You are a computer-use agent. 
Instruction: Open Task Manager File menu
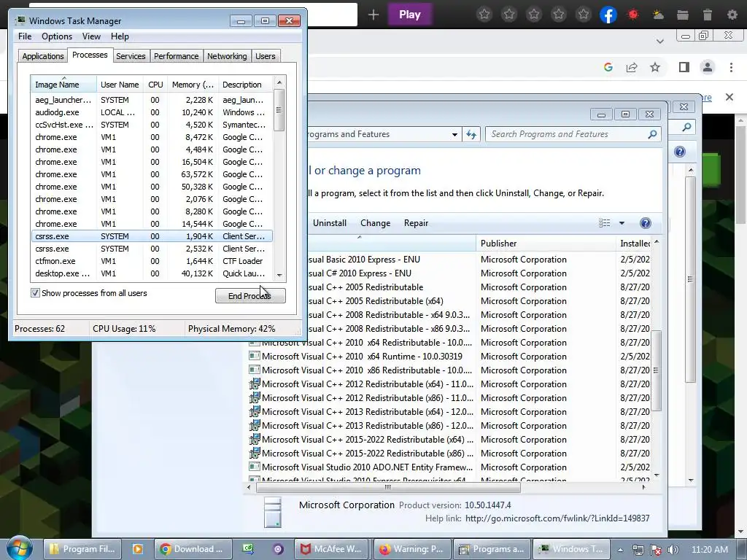[25, 36]
